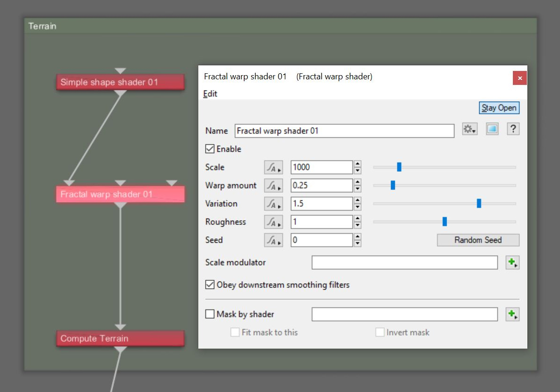Select the Fractal warp shader 01 node
Screen dimensions: 560x392
[120, 194]
